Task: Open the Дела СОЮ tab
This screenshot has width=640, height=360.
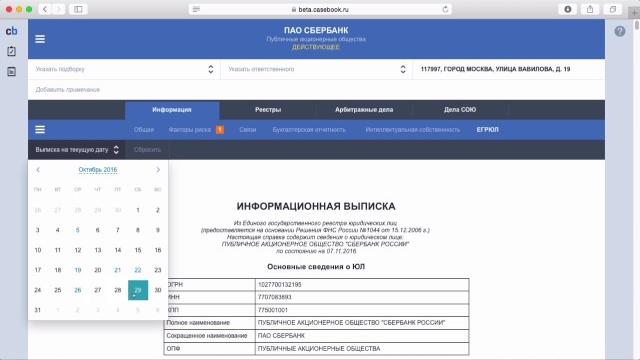Action: [460, 110]
